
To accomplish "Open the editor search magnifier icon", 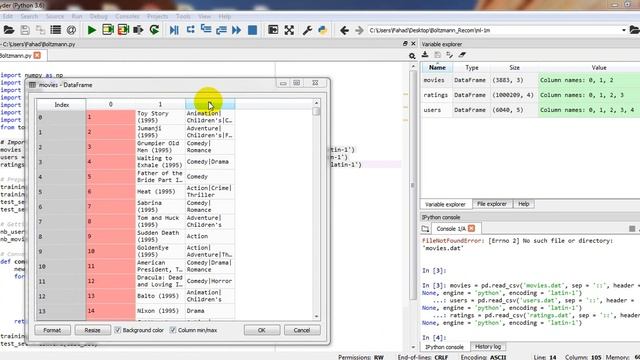I will coord(412,56).
